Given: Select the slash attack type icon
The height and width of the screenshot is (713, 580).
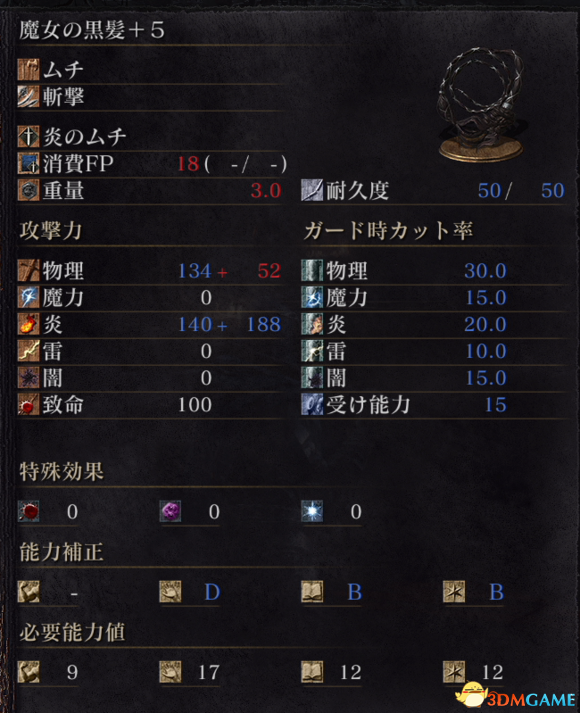Looking at the screenshot, I should pyautogui.click(x=28, y=96).
